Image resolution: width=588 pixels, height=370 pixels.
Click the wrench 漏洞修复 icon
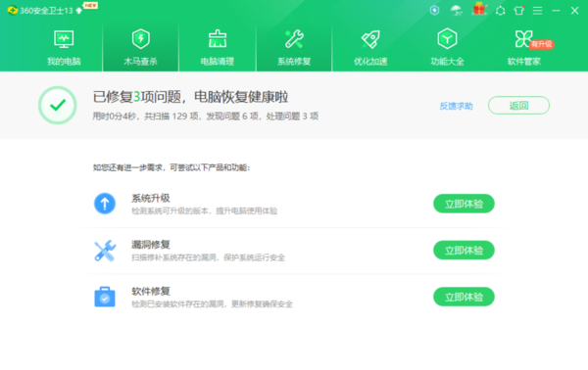tap(105, 251)
